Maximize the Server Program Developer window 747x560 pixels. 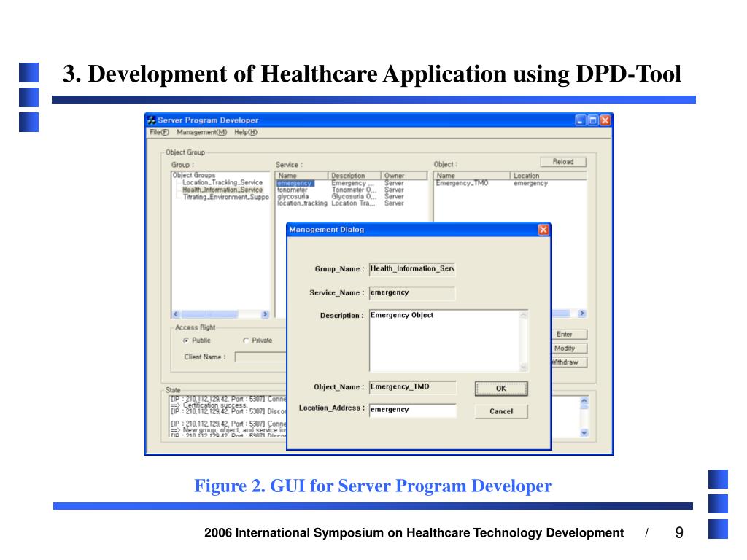(592, 120)
